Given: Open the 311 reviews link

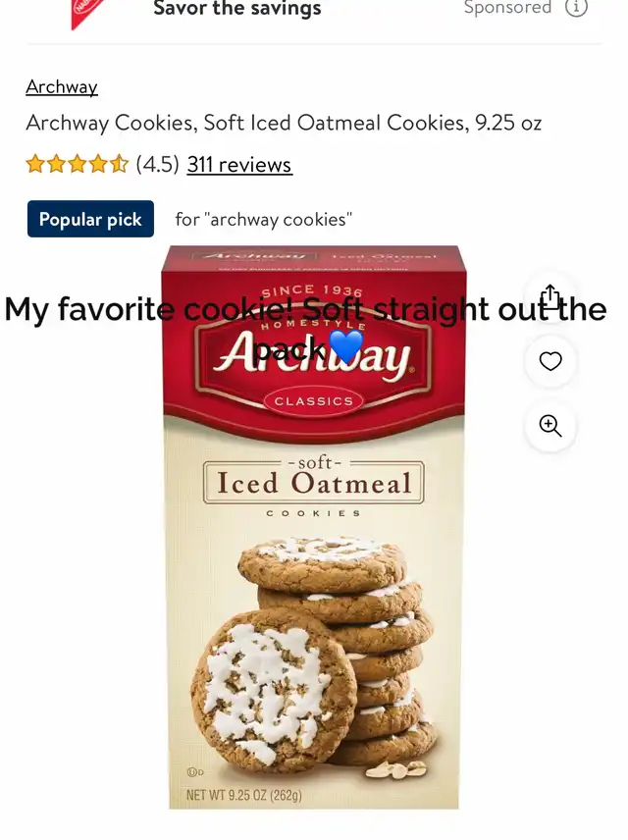Looking at the screenshot, I should pos(239,165).
